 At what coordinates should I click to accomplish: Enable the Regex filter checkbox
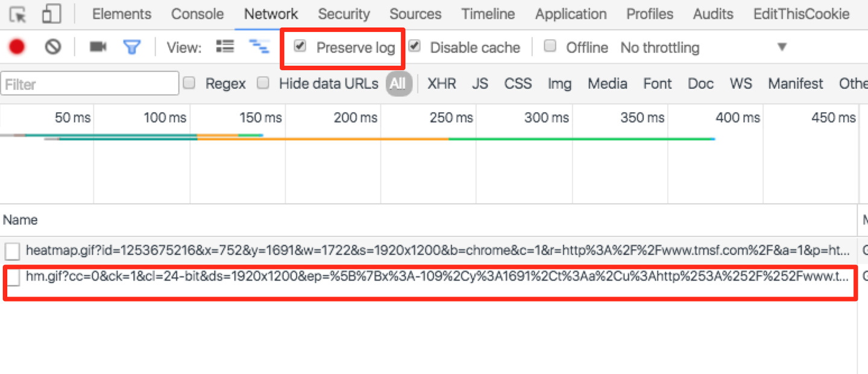point(189,83)
